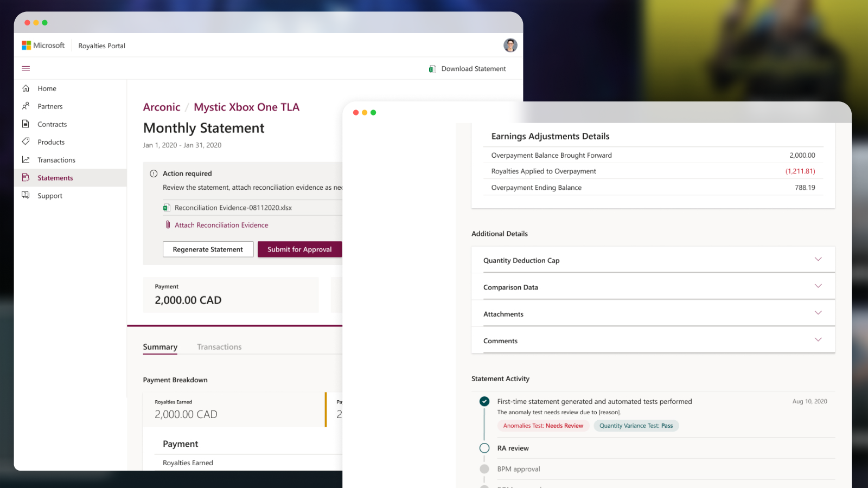This screenshot has height=488, width=868.
Task: Expand the Quantity Deduction Cap section
Action: 653,260
